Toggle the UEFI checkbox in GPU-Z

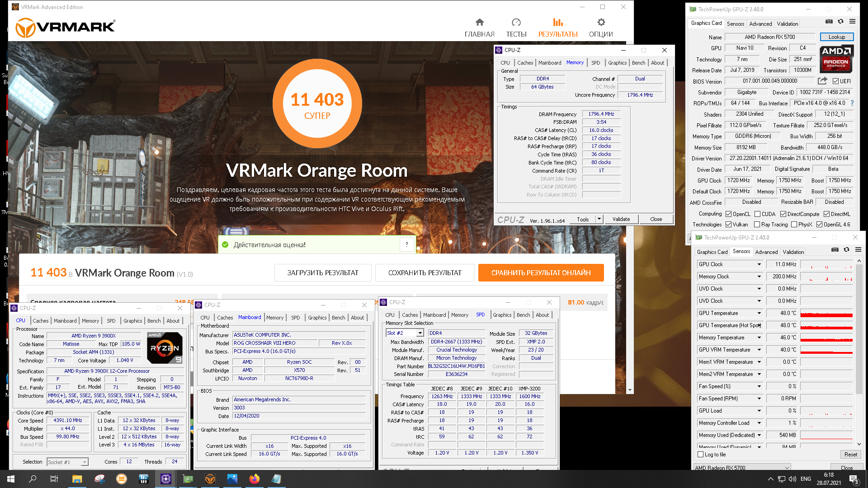836,81
